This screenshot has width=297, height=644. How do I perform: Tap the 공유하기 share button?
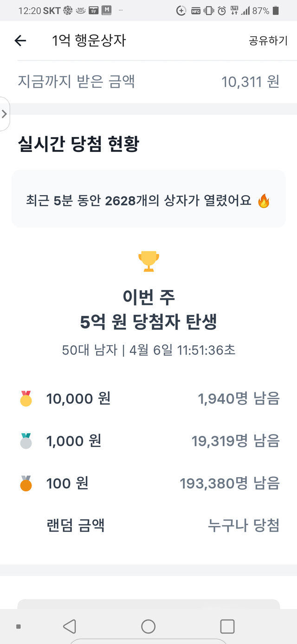coord(268,41)
